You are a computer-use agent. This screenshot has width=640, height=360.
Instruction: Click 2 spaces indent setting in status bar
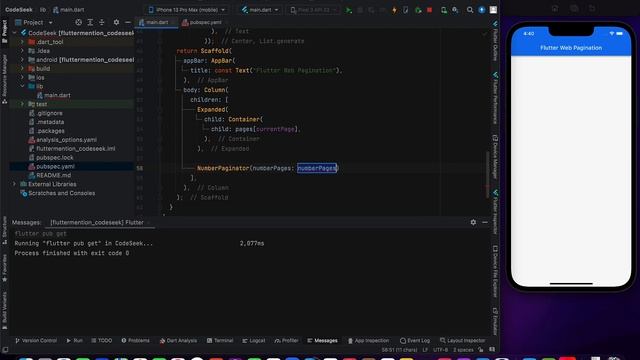click(x=463, y=350)
